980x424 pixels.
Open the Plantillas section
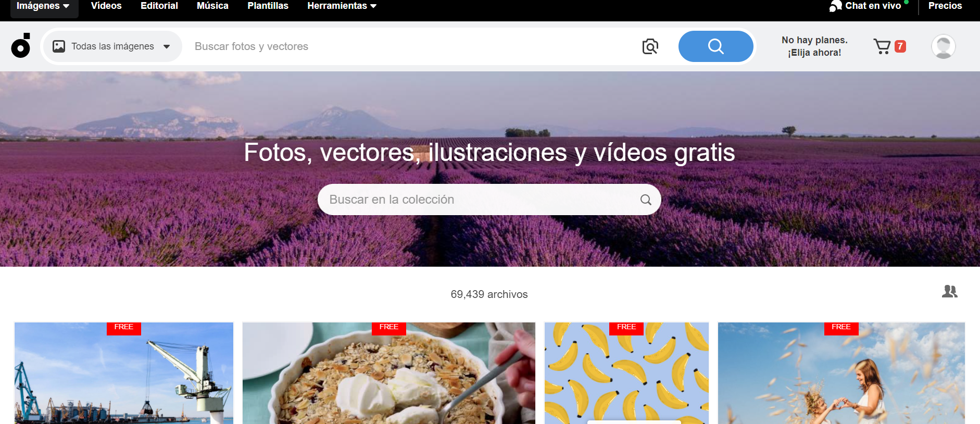tap(268, 6)
